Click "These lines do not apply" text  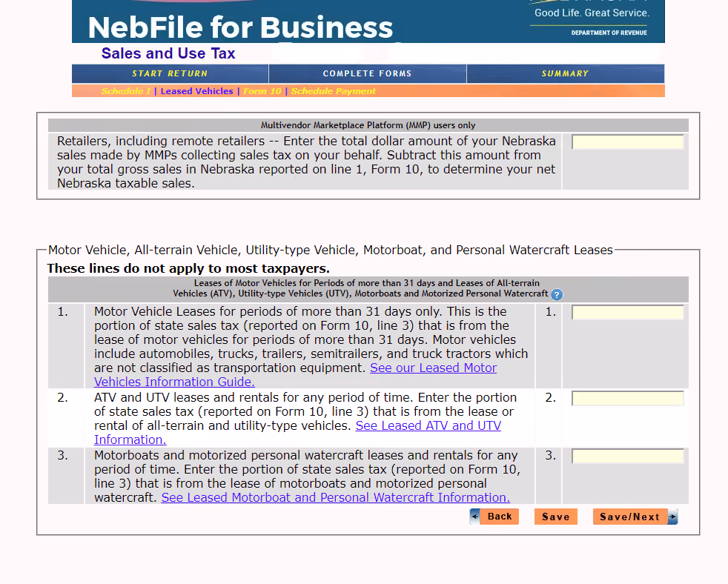pyautogui.click(x=188, y=269)
